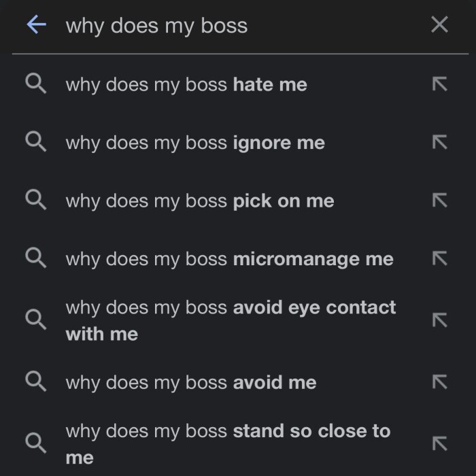Click arrow icon beside 'pick on me'
The width and height of the screenshot is (476, 476).
pos(440,201)
